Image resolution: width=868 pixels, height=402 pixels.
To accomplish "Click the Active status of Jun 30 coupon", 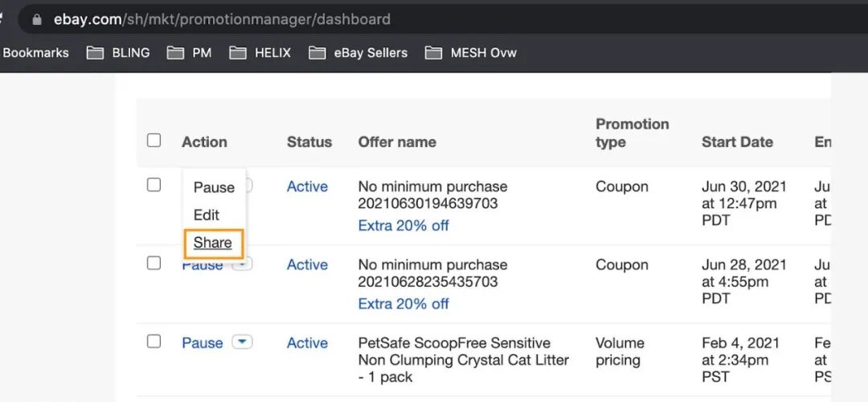I will click(x=307, y=187).
